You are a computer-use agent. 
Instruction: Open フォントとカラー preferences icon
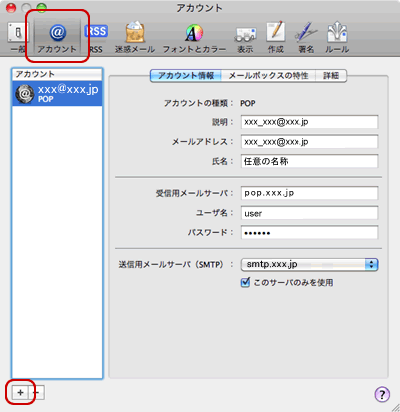point(194,38)
